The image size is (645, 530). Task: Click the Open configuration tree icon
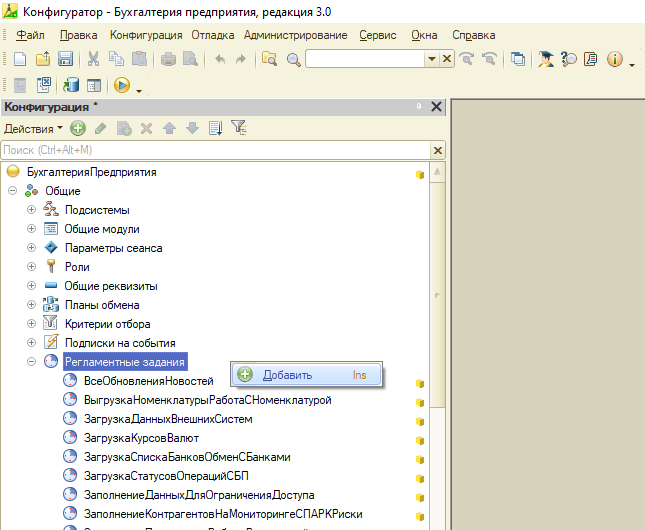click(x=20, y=85)
